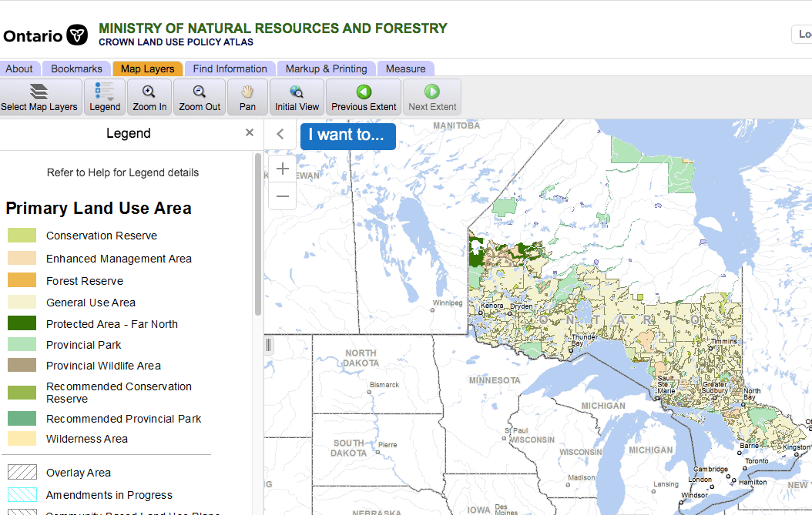The image size is (812, 515).
Task: Click Forest Reserve legend label
Action: pos(85,281)
